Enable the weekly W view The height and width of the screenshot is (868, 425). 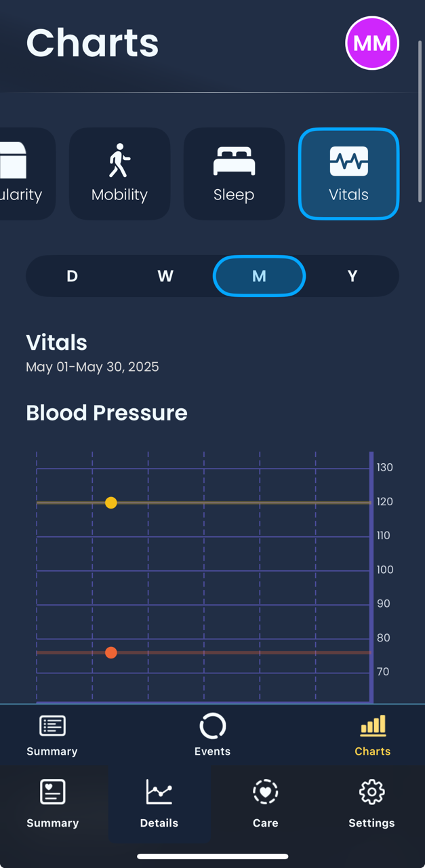coord(165,276)
